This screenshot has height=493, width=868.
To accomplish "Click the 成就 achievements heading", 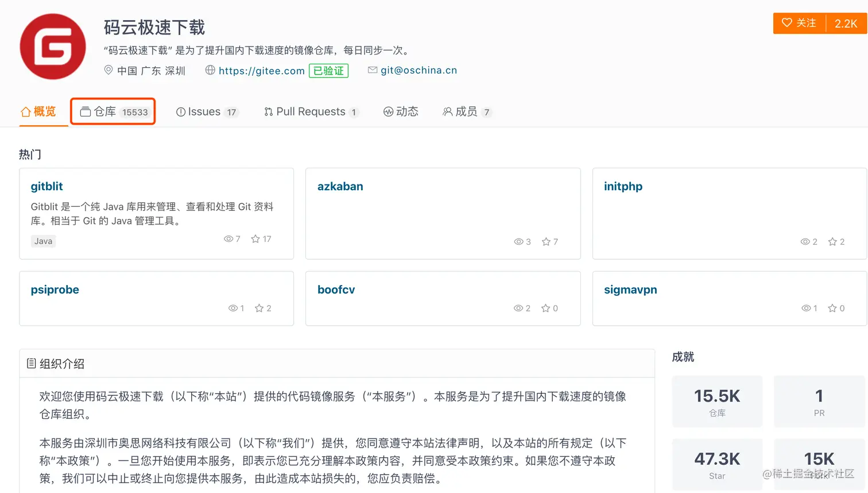I will point(683,357).
